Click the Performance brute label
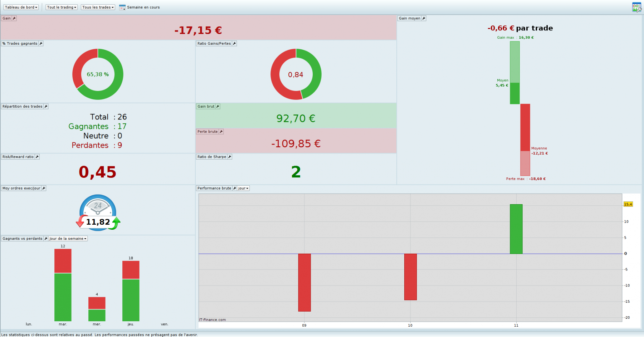This screenshot has width=644, height=337. point(214,188)
